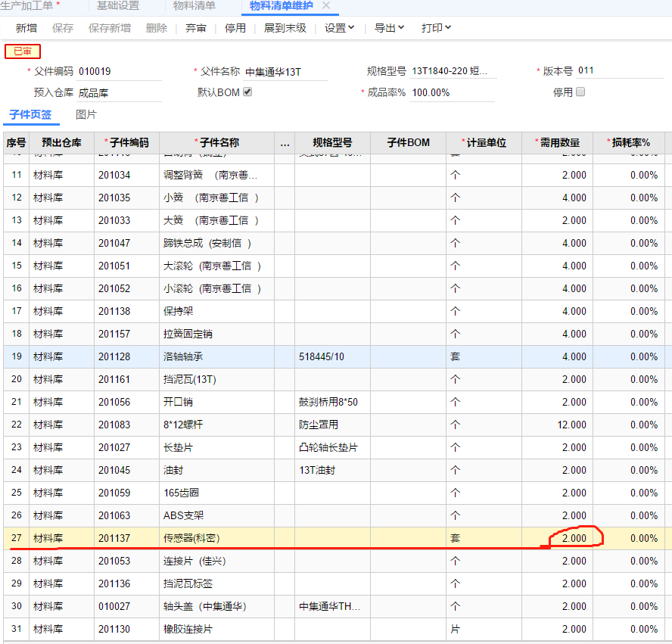This screenshot has height=644, width=672.
Task: Close the 物料清单维护 tab
Action: (325, 5)
